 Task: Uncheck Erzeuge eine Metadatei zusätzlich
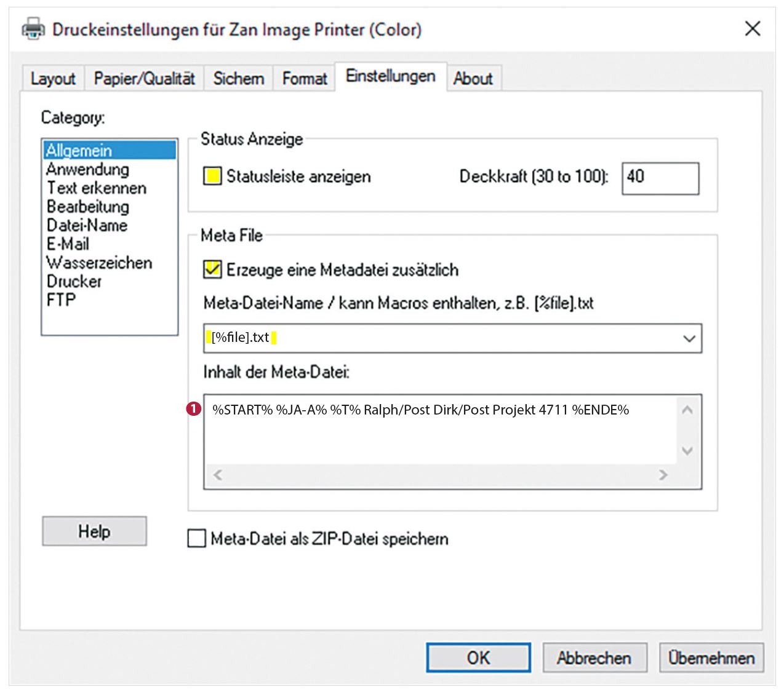coord(212,269)
